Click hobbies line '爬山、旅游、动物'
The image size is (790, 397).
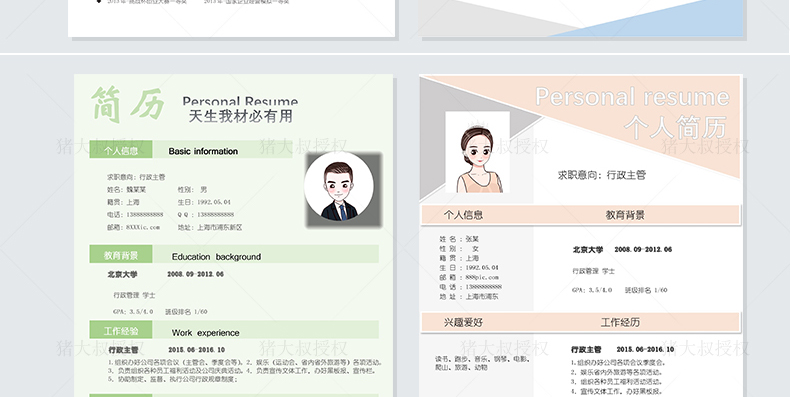tap(461, 368)
